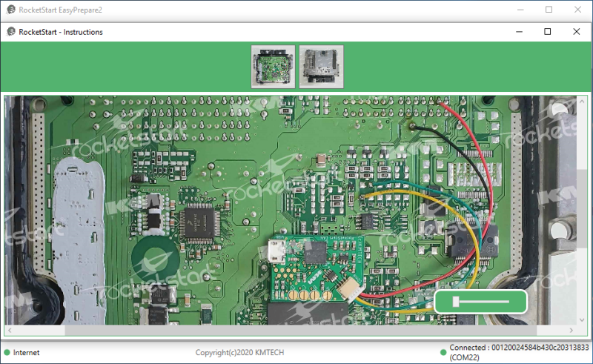Minimize the EasyPrepare2 main window
This screenshot has height=364, width=593.
pyautogui.click(x=521, y=10)
